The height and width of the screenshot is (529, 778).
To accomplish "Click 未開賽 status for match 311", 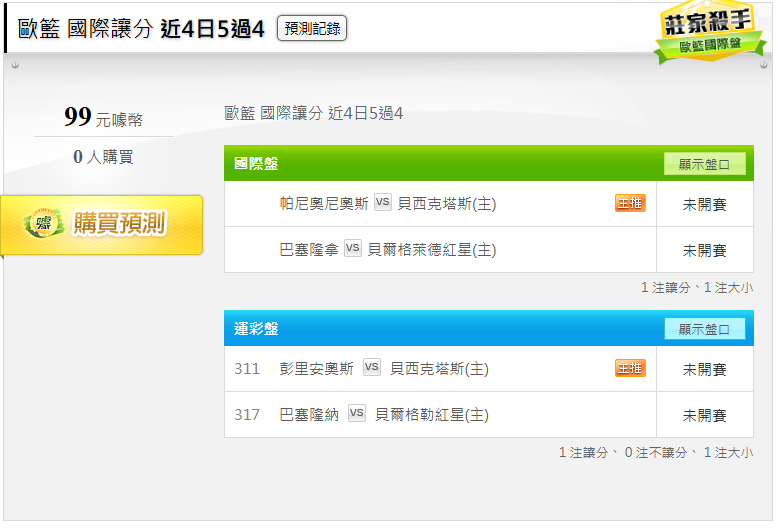I will [705, 369].
